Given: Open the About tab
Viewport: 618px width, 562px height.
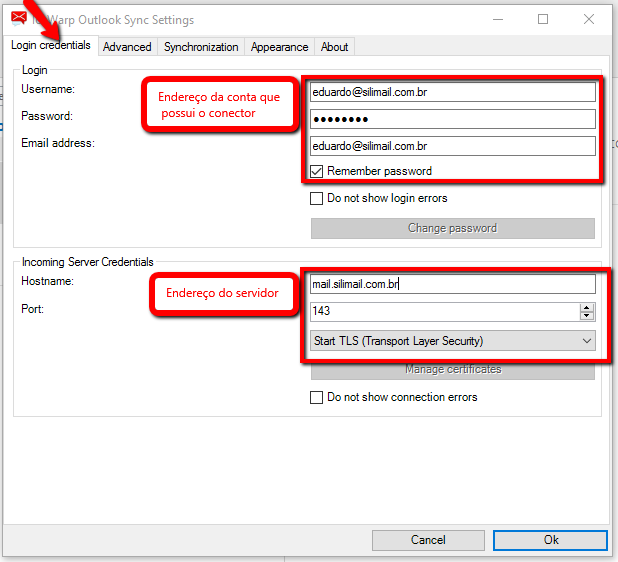Looking at the screenshot, I should 334,47.
